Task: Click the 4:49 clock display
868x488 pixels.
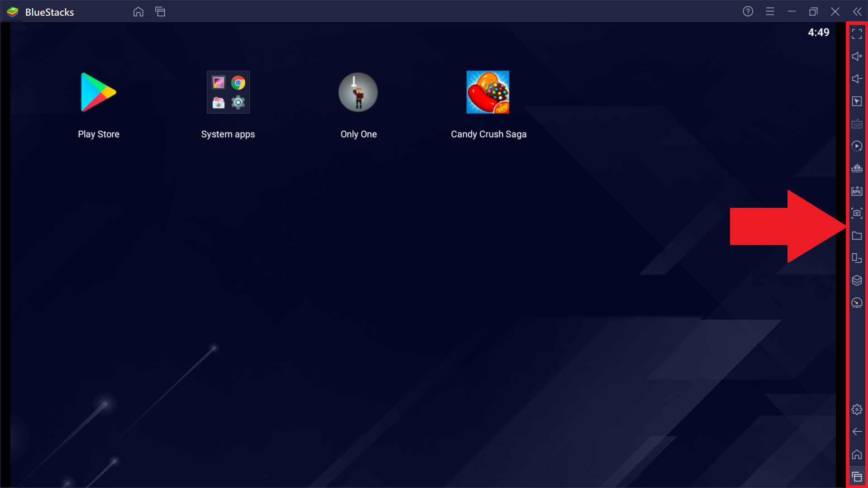Action: [x=818, y=33]
